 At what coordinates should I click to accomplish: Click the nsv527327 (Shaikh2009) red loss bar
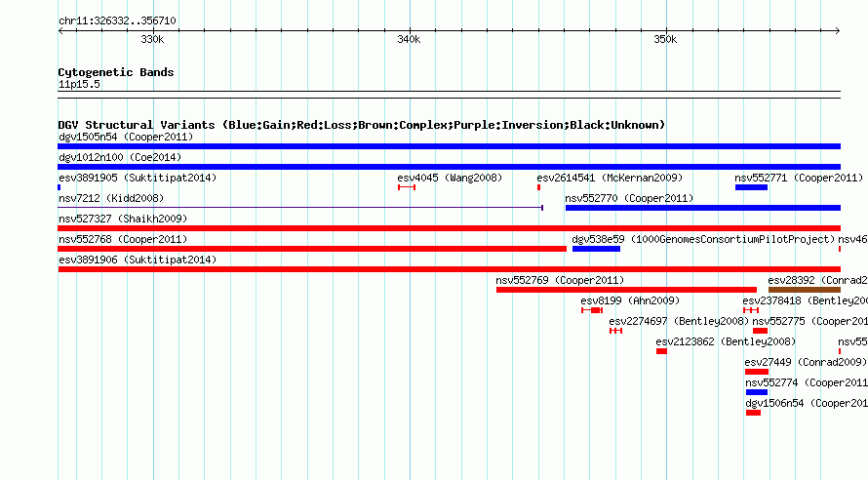click(x=449, y=228)
